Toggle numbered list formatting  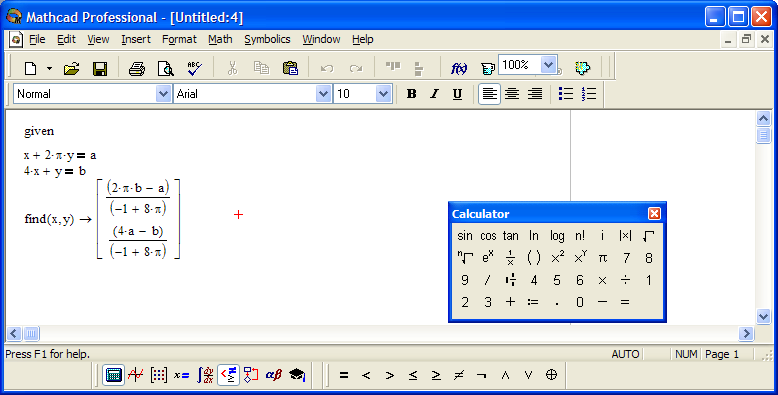(x=589, y=94)
